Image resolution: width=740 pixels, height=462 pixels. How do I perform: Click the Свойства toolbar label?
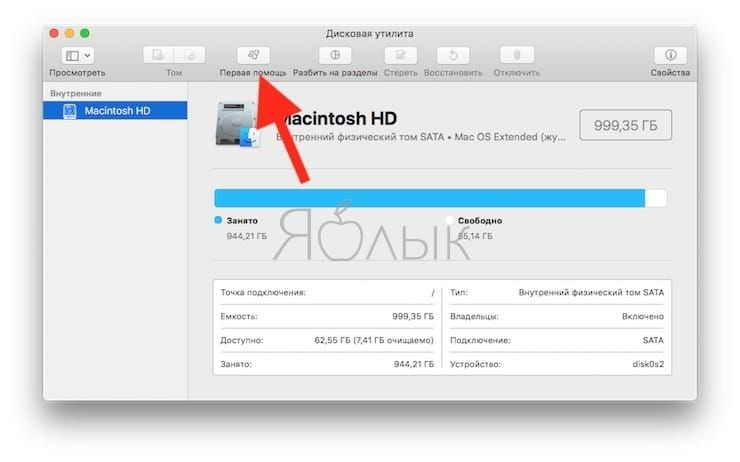click(x=670, y=73)
